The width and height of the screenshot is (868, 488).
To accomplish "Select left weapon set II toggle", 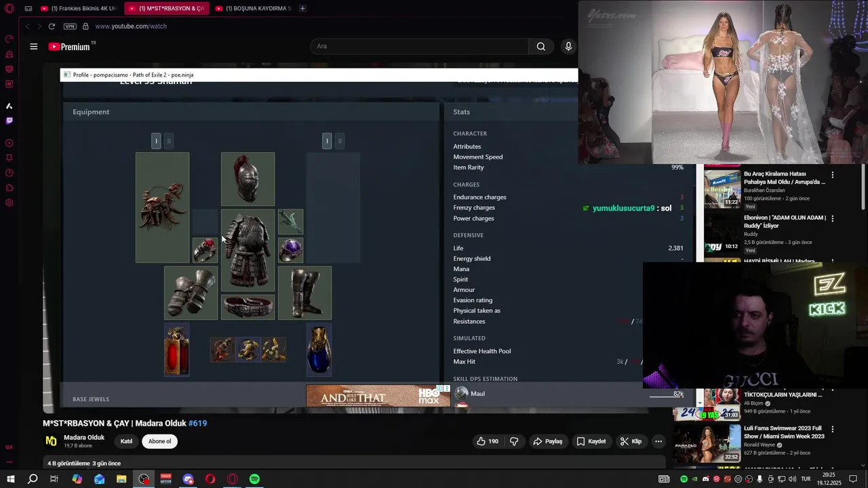I will (169, 140).
